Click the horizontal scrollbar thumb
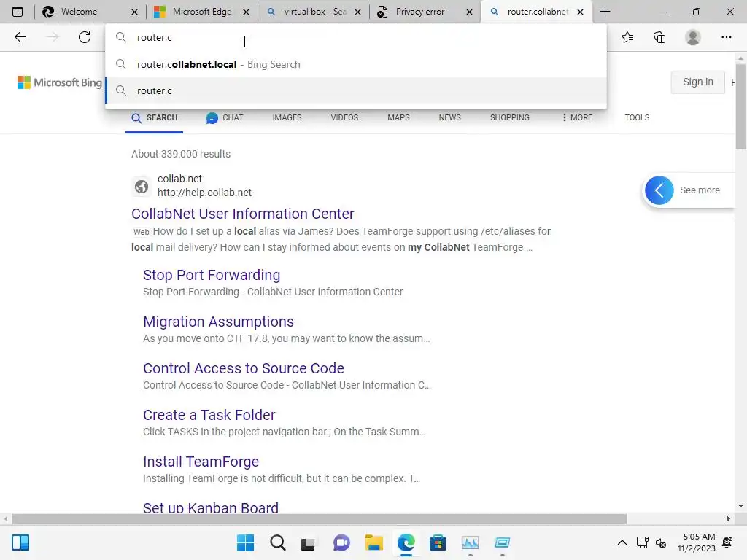 (320, 518)
